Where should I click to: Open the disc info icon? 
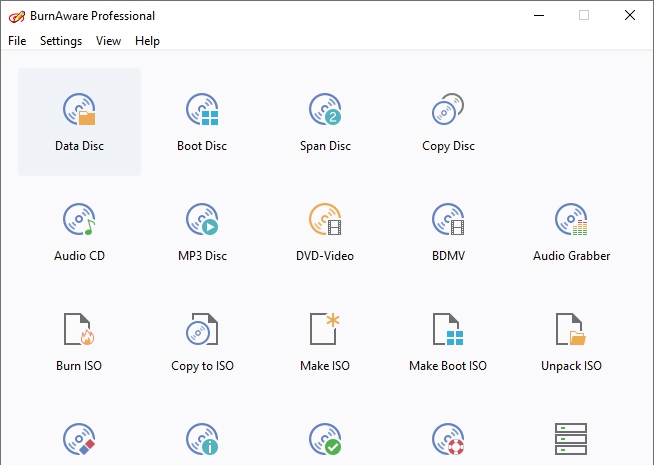[202, 439]
